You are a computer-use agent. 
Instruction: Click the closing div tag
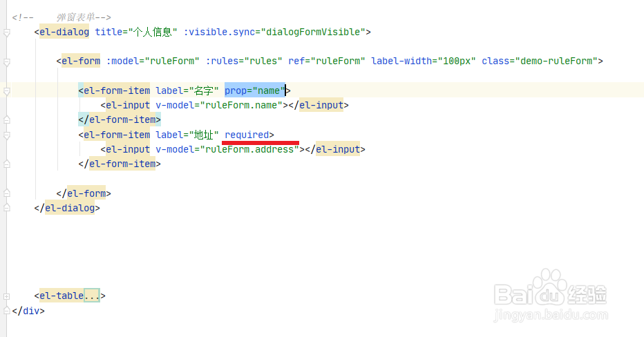click(28, 311)
